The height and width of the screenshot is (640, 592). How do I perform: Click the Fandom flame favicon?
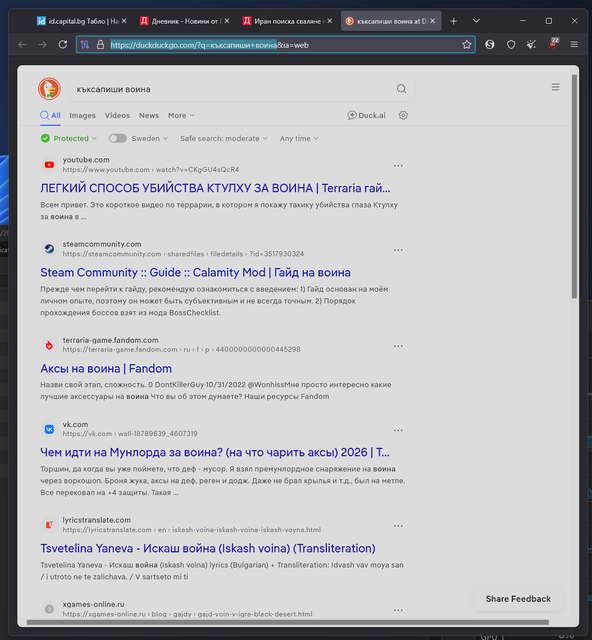click(49, 345)
